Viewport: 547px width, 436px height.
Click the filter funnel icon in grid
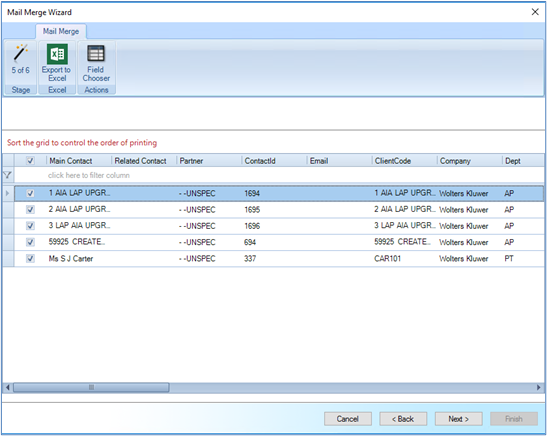click(x=7, y=175)
